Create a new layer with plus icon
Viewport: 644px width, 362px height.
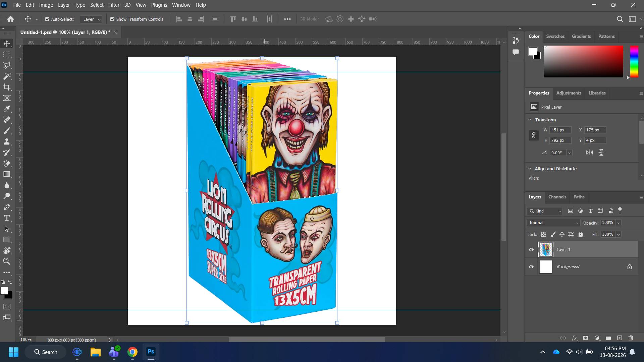pos(620,338)
